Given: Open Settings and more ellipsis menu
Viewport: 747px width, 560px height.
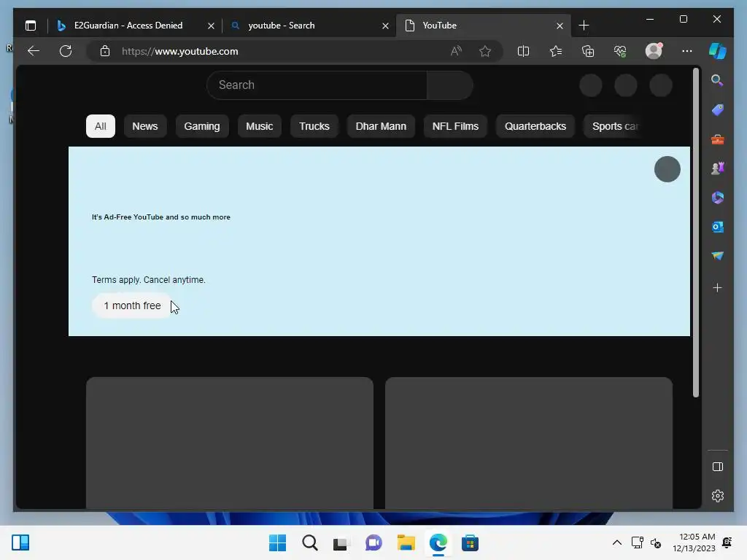Looking at the screenshot, I should click(687, 51).
